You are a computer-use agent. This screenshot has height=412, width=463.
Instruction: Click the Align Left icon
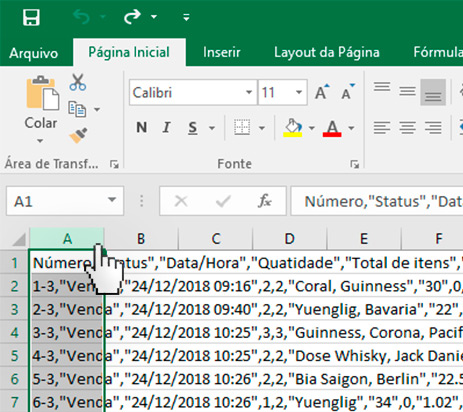(x=382, y=128)
